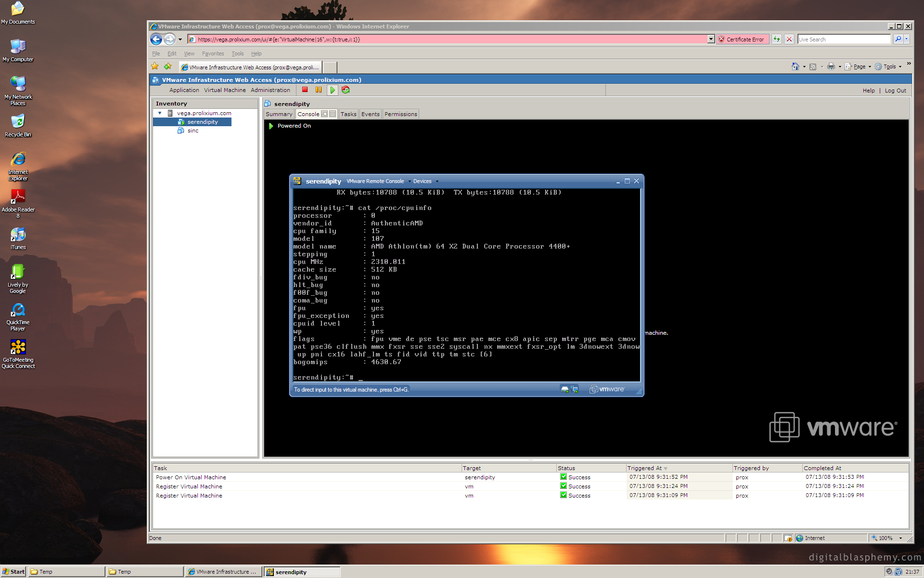The width and height of the screenshot is (924, 578).
Task: Click the serendipity Remote Console title icon
Action: (x=297, y=181)
